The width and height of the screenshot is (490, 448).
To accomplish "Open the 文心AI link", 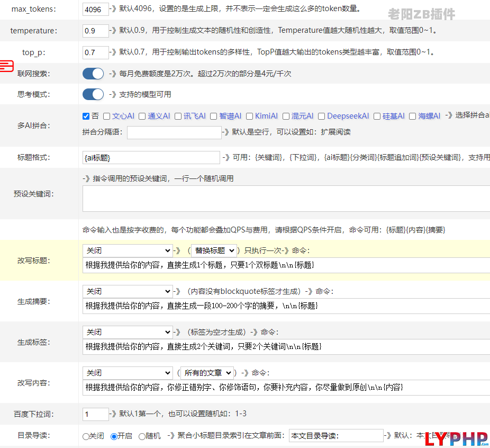I will 123,116.
